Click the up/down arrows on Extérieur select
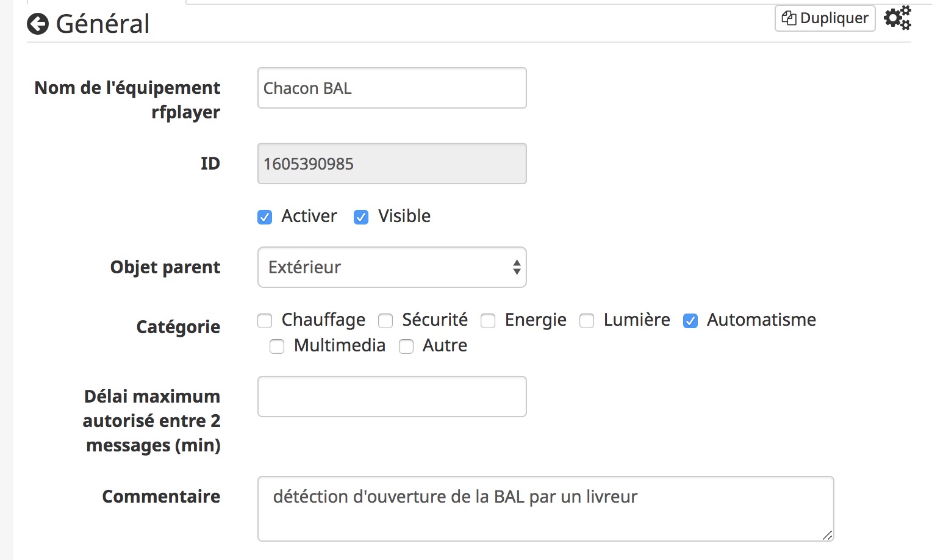This screenshot has height=560, width=932. [517, 267]
